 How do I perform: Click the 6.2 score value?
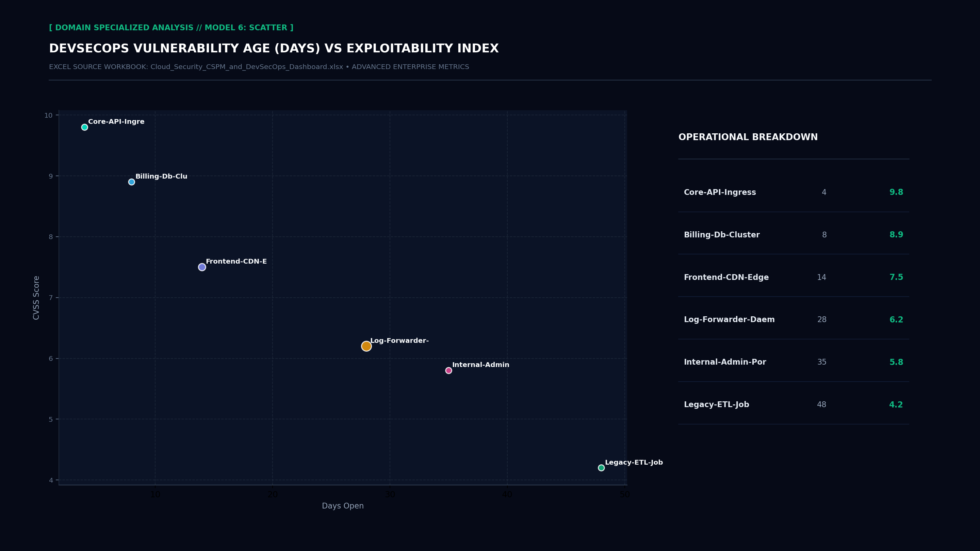[x=896, y=320]
